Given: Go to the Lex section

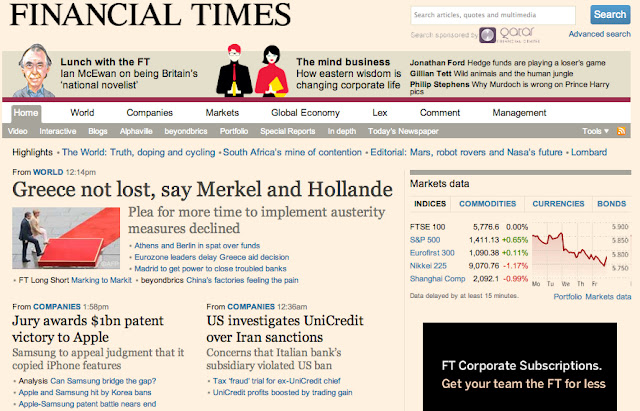Looking at the screenshot, I should [x=380, y=113].
